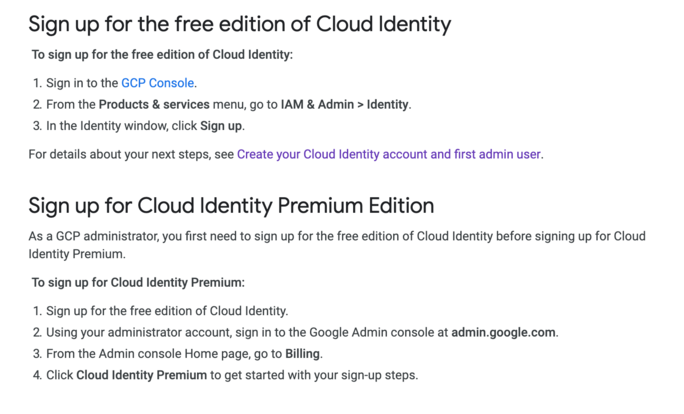Click the bold 'Billing' text
The height and width of the screenshot is (414, 684).
[302, 354]
